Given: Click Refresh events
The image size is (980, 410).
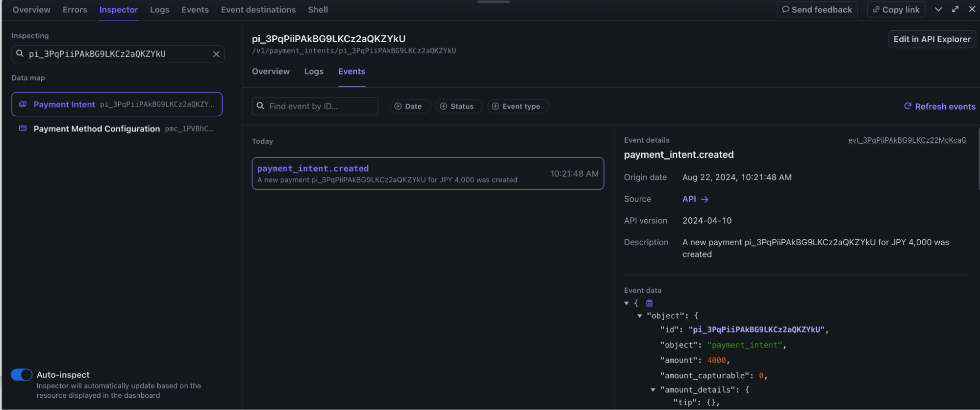Looking at the screenshot, I should coord(940,106).
